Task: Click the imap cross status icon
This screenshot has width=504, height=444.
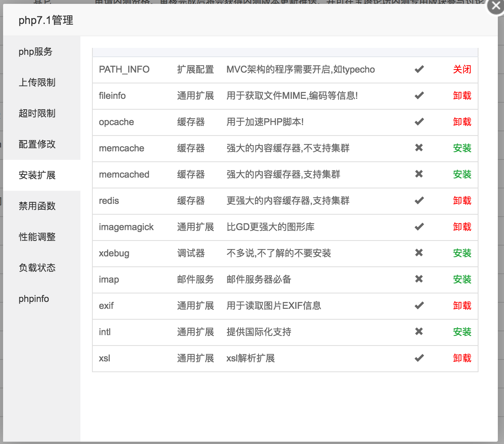Action: (x=419, y=279)
